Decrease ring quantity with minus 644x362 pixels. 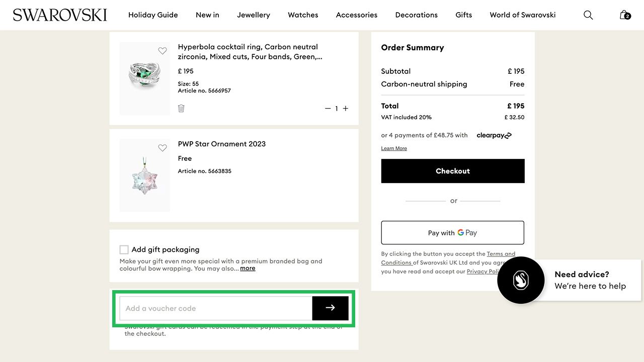coord(328,109)
